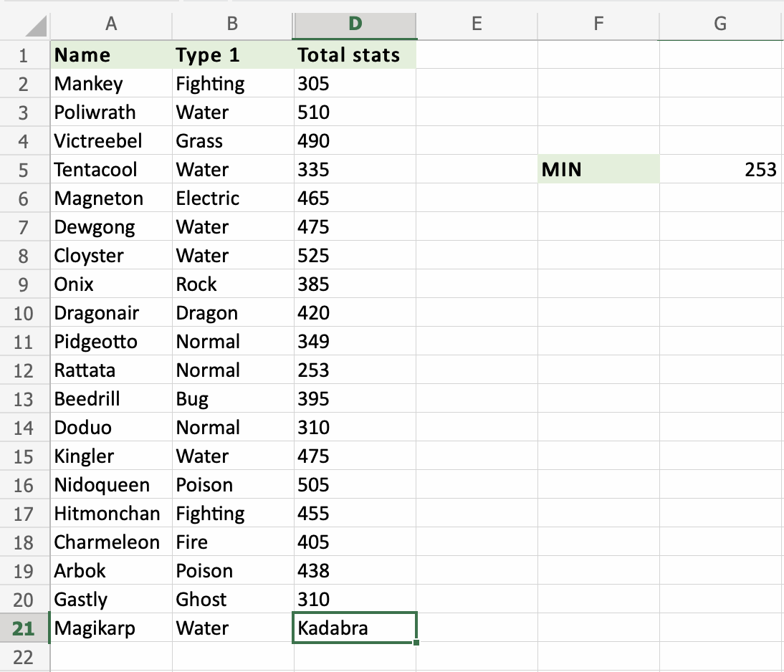This screenshot has width=784, height=672.
Task: Select column D header
Action: pyautogui.click(x=355, y=24)
